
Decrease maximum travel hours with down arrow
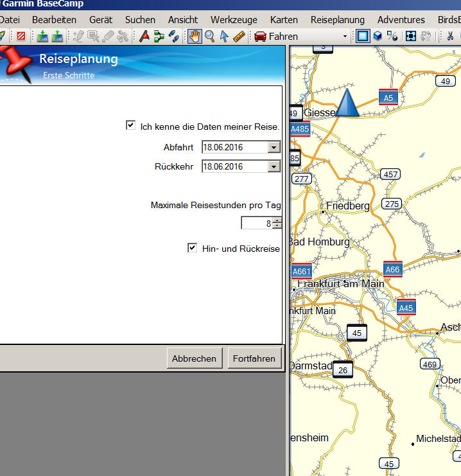[x=277, y=225]
